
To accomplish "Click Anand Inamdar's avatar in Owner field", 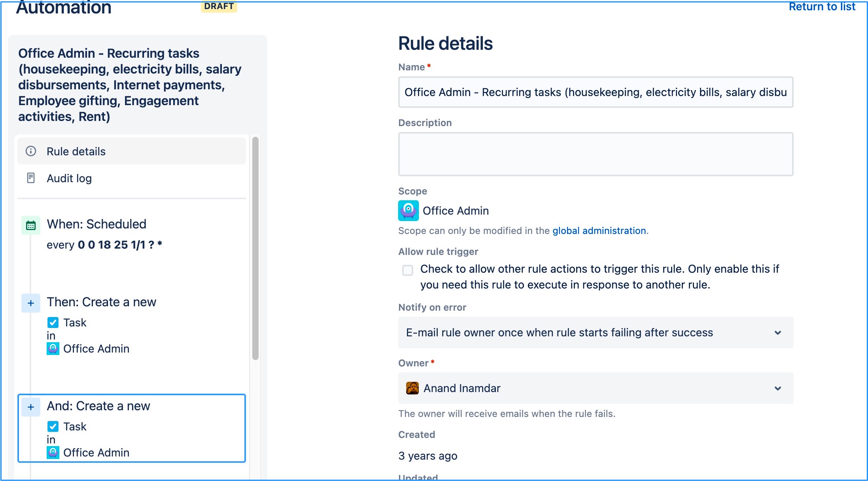I will [412, 388].
